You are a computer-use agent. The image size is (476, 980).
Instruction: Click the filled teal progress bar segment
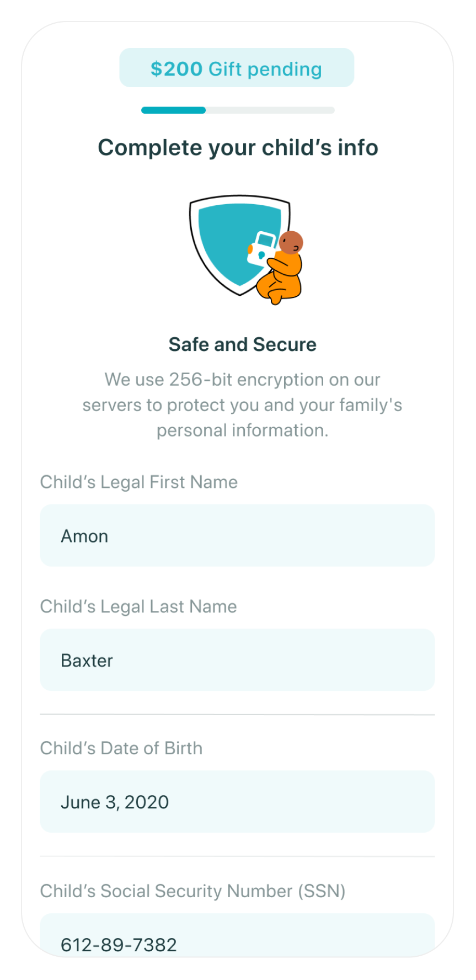[x=173, y=110]
